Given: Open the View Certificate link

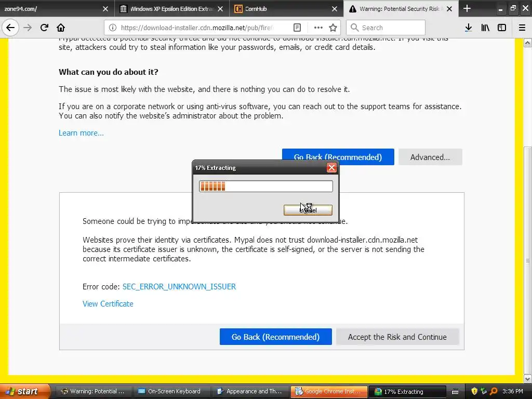Looking at the screenshot, I should click(108, 303).
